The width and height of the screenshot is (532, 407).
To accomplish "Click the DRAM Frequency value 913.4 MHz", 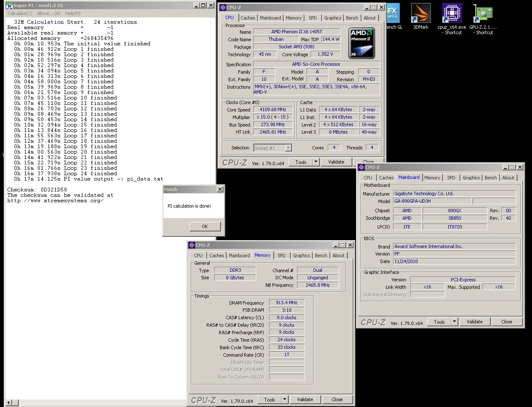I will point(287,303).
